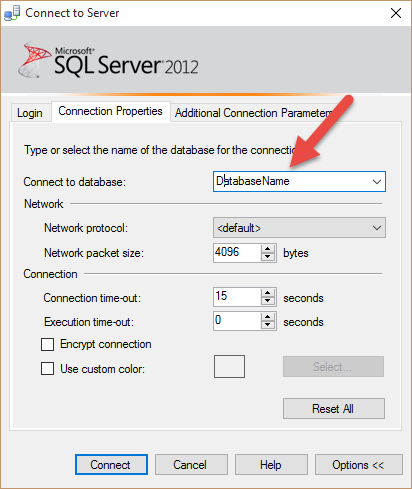Decrease execution time-out with down arrow
Viewport: 412px width, 489px height.
[268, 325]
